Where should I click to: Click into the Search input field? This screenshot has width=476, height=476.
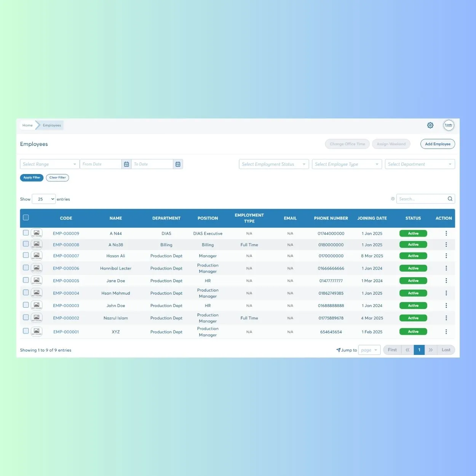[421, 199]
